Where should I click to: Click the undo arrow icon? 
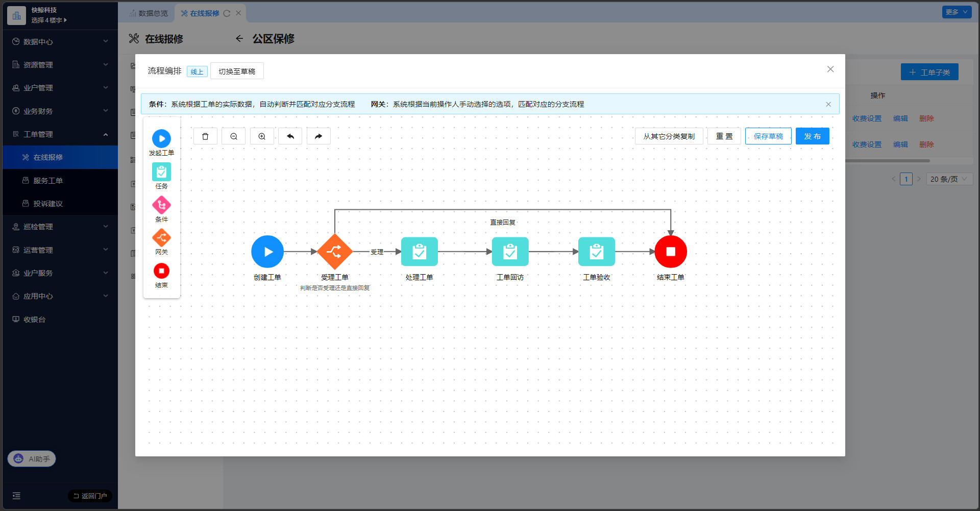[x=290, y=136]
